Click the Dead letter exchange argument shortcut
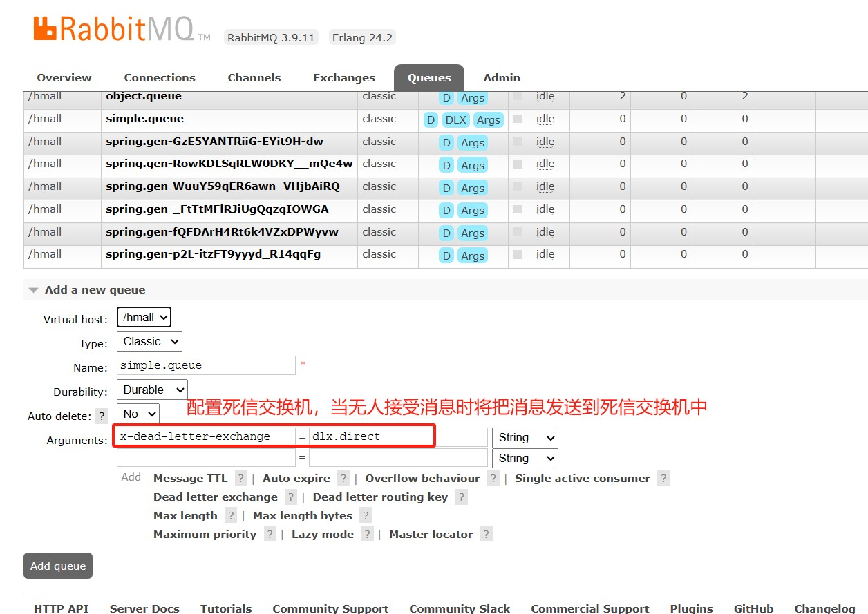Viewport: 868px width, 614px height. [216, 497]
